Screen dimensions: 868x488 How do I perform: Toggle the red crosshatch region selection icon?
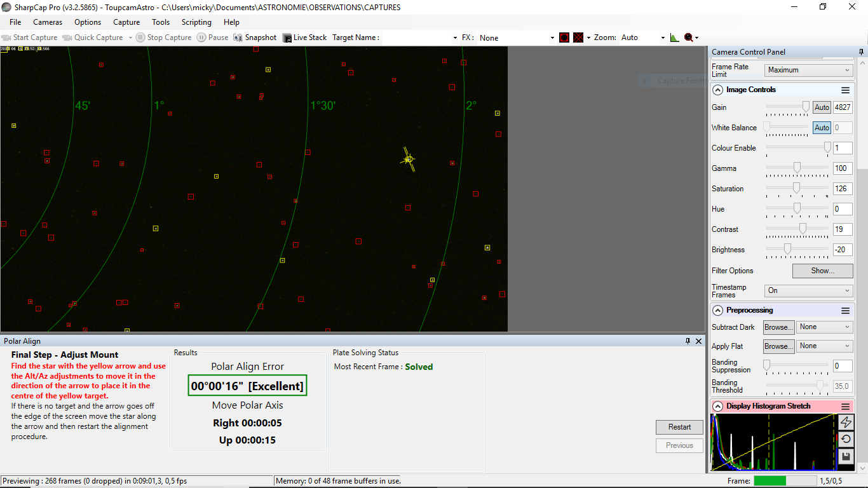(578, 37)
